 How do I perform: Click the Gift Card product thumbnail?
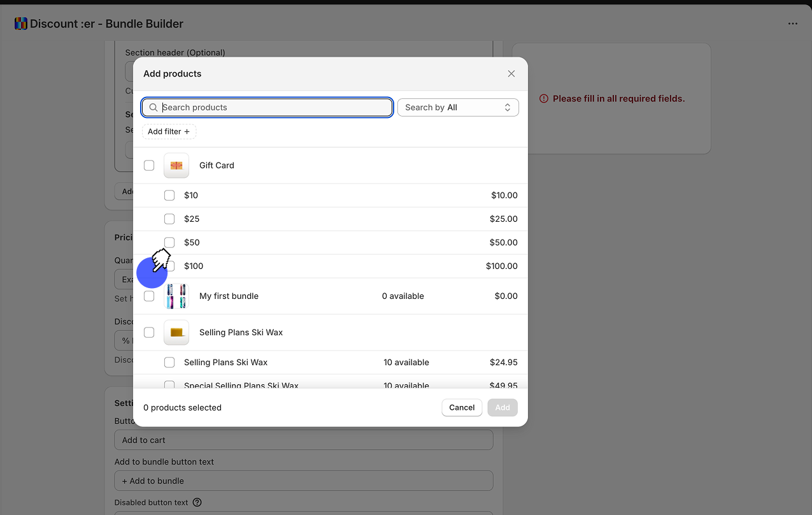pos(176,166)
